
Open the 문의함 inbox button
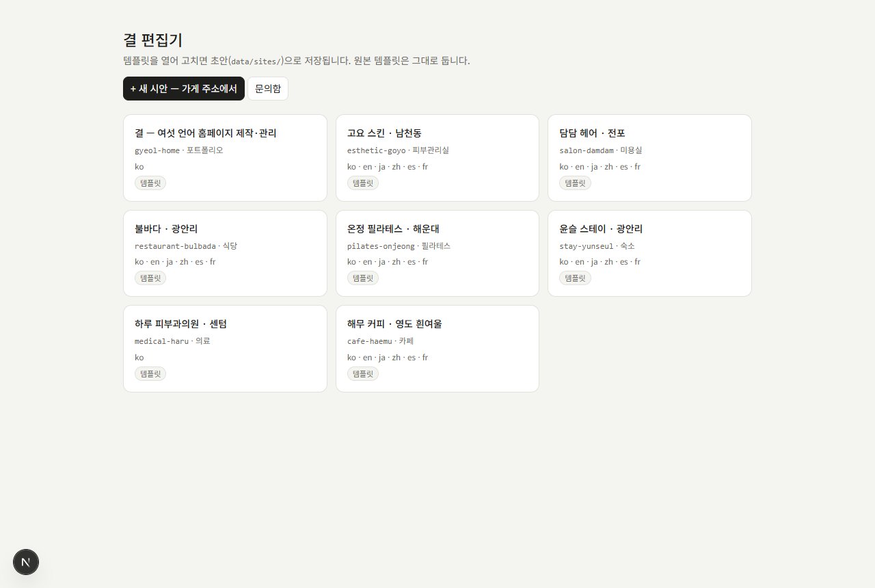(x=268, y=89)
